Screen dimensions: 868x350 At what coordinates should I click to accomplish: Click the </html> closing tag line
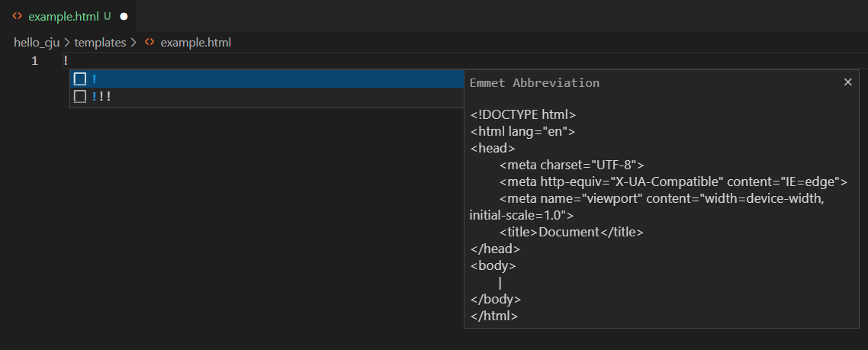[x=493, y=316]
